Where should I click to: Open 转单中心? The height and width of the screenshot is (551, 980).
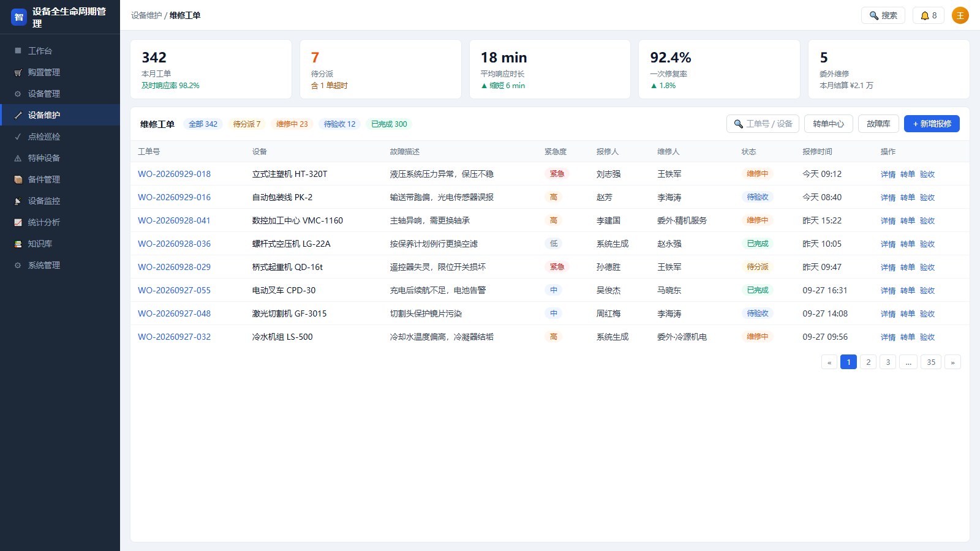828,124
